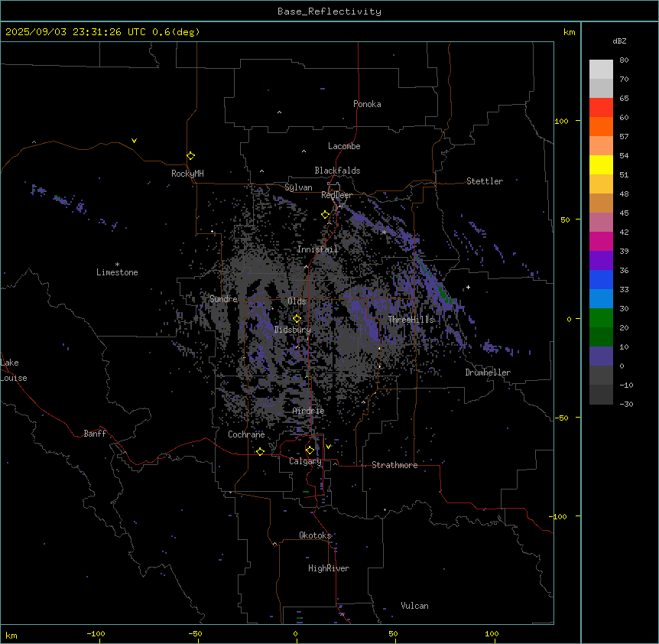This screenshot has width=659, height=644.
Task: Click the asterisk marker above Limestone
Action: click(117, 264)
